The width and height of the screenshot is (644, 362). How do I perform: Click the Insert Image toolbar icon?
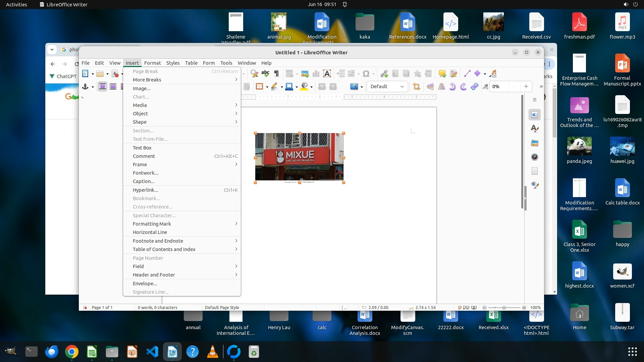(x=305, y=74)
